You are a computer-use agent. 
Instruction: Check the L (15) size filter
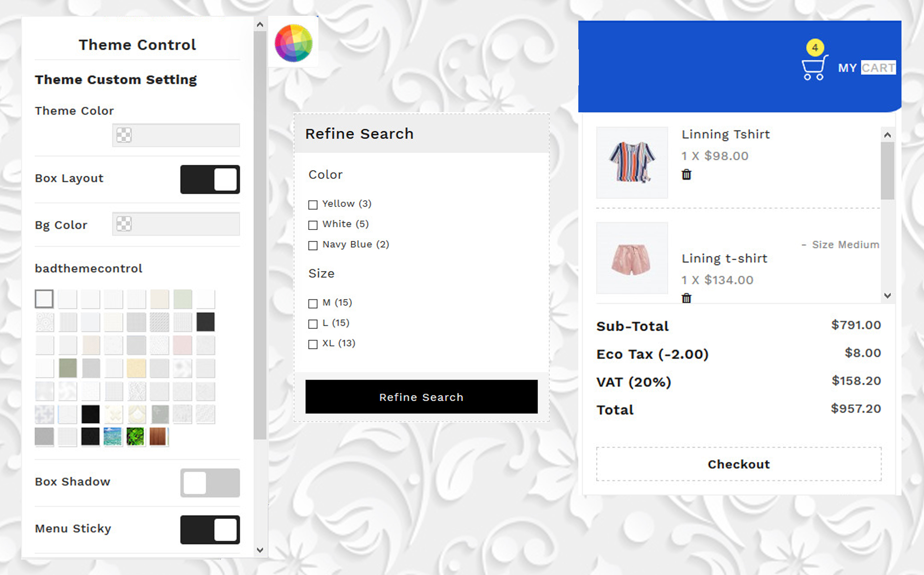pos(313,324)
